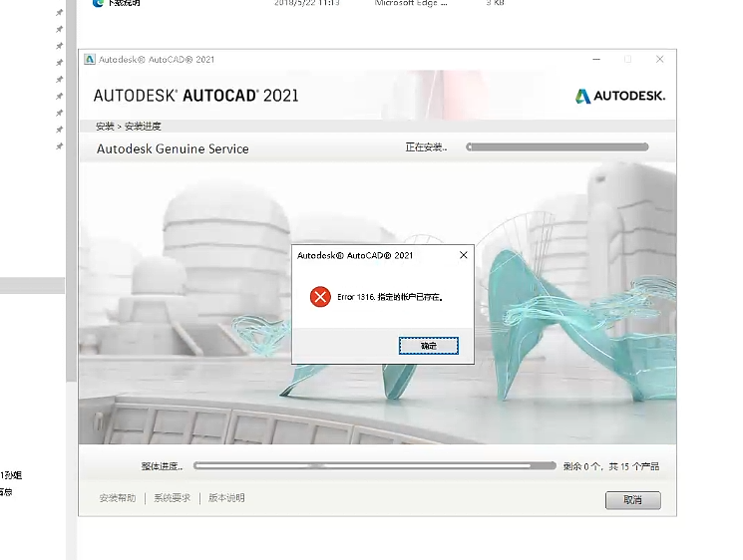Screen dimensions: 743x560
Task: Open the 系统要求 link
Action: click(172, 498)
